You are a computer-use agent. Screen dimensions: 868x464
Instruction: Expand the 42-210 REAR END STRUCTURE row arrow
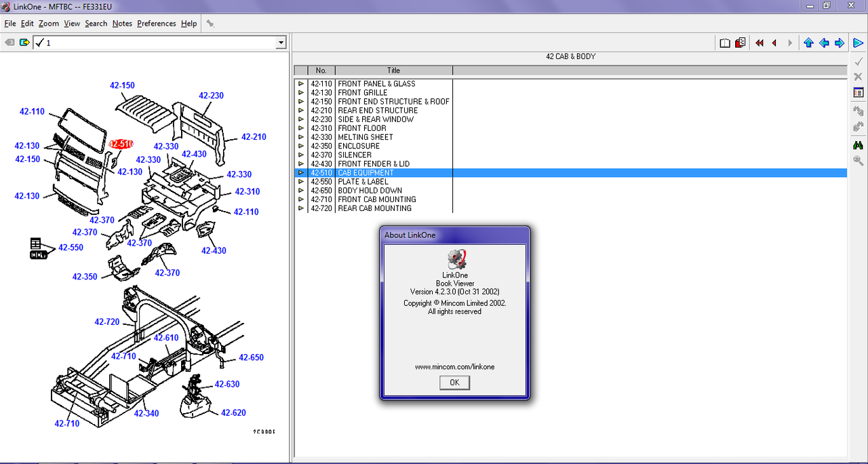coord(300,111)
